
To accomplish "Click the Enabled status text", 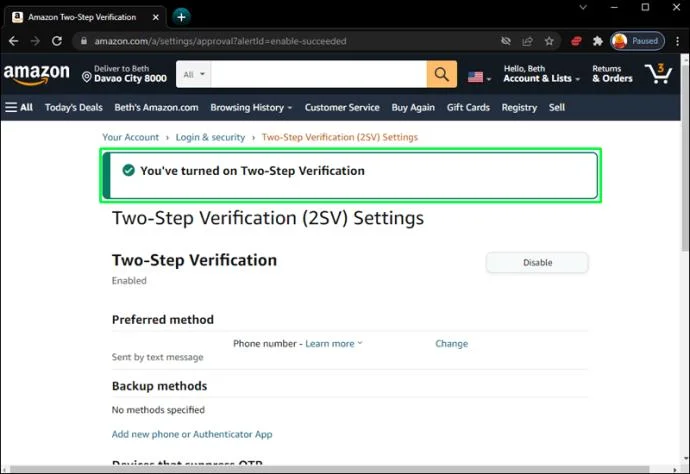I will (x=129, y=280).
